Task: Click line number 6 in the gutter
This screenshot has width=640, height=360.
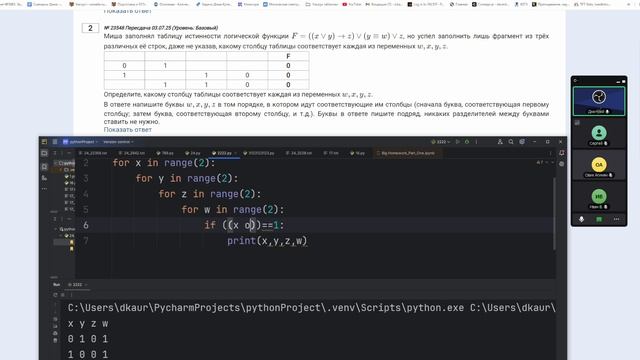Action: click(x=86, y=225)
